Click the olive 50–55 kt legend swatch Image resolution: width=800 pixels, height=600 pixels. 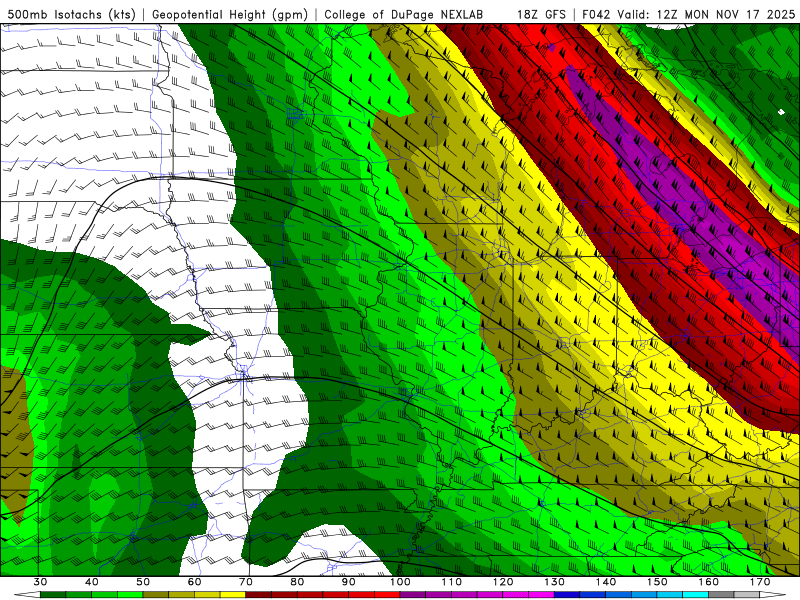[x=156, y=595]
